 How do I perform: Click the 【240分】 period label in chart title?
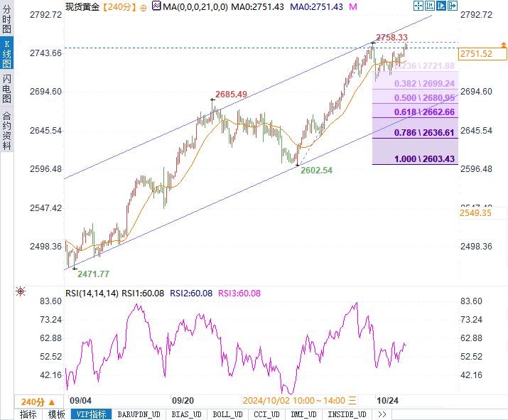pyautogui.click(x=117, y=6)
